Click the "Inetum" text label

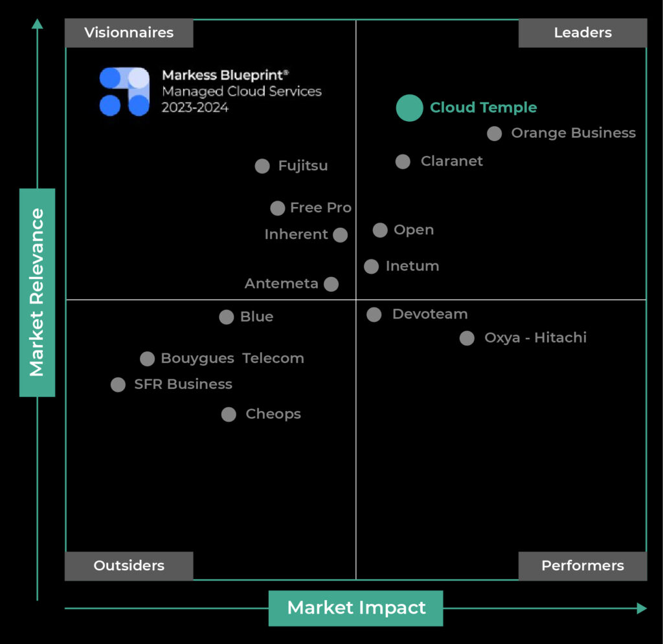(412, 266)
